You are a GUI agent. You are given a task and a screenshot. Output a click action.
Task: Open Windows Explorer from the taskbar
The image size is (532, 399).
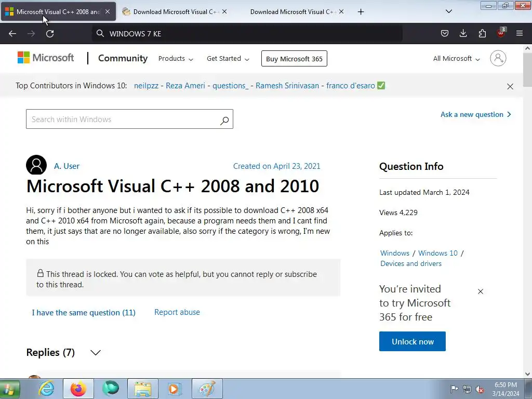pos(143,389)
